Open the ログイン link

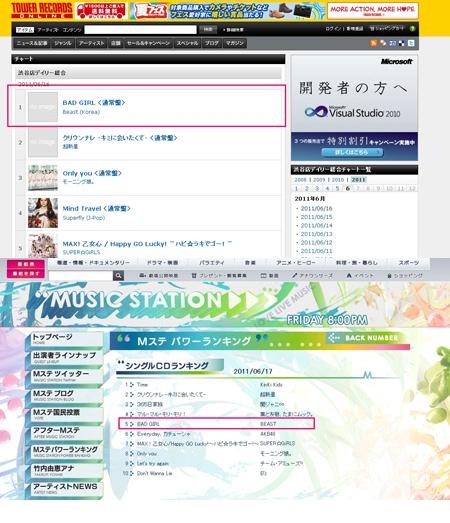click(x=333, y=29)
